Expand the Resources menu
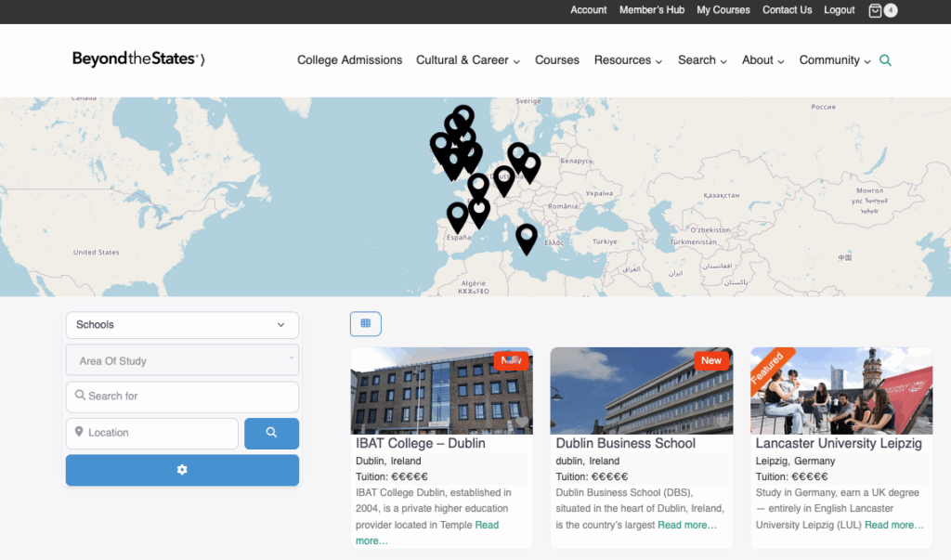Viewport: 951px width, 560px height. [x=628, y=60]
